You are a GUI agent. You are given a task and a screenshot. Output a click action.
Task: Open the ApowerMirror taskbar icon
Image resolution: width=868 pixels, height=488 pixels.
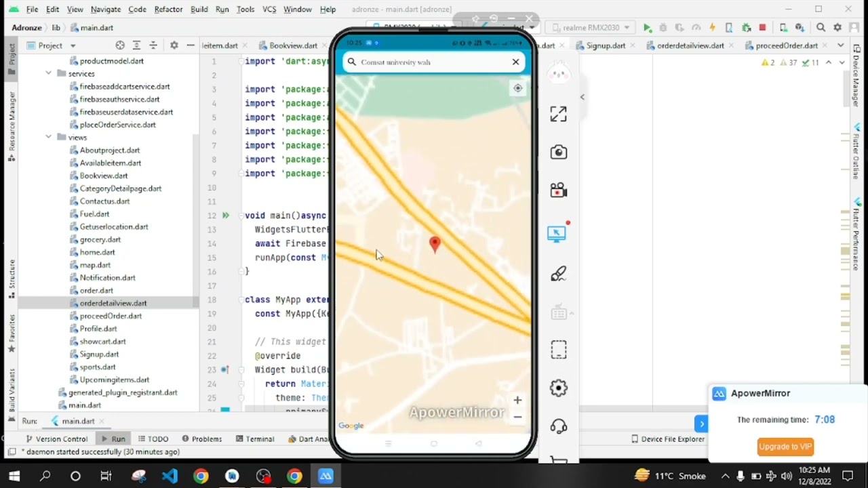coord(325,476)
